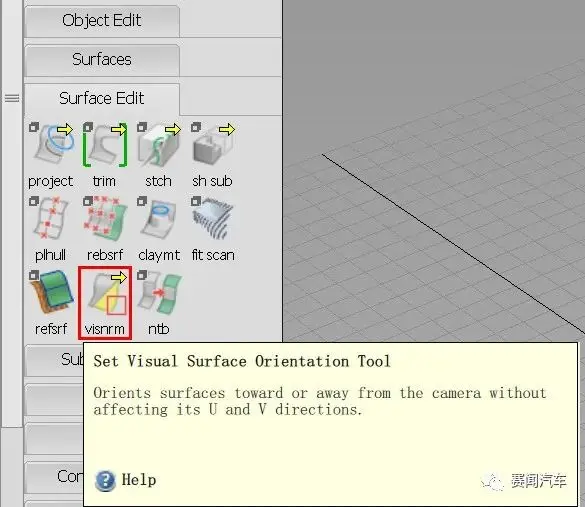Viewport: 585px width, 507px height.
Task: Open option box of project tool
Action: (x=34, y=127)
